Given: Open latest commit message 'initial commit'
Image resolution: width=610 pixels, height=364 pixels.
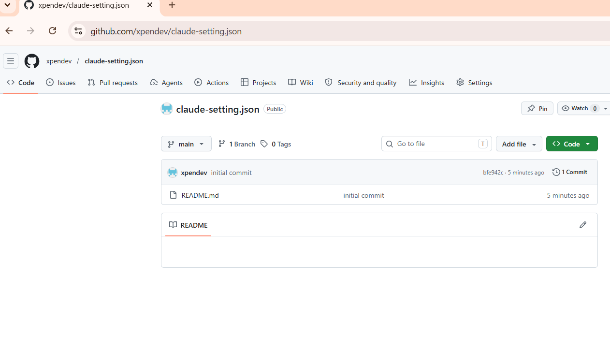Looking at the screenshot, I should tap(231, 173).
